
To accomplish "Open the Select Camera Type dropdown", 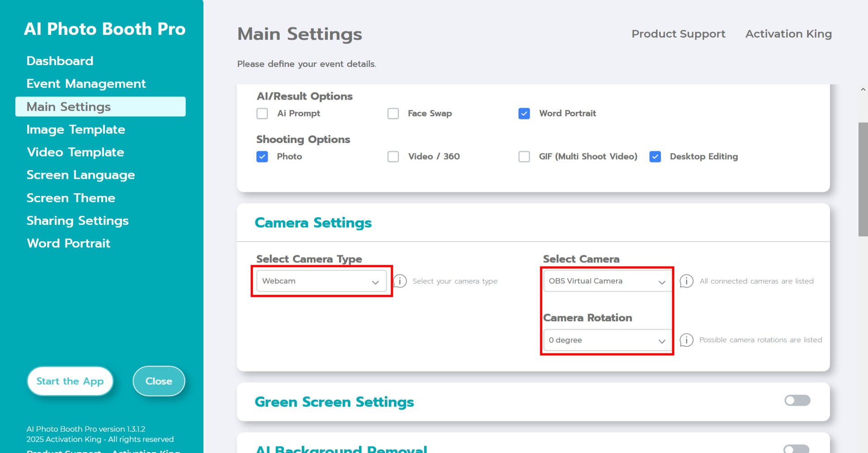I will [321, 281].
